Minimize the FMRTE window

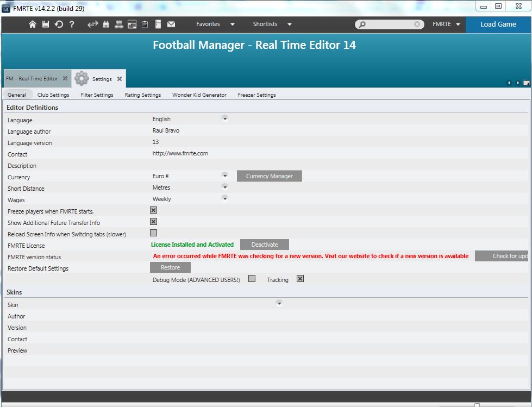pos(484,7)
